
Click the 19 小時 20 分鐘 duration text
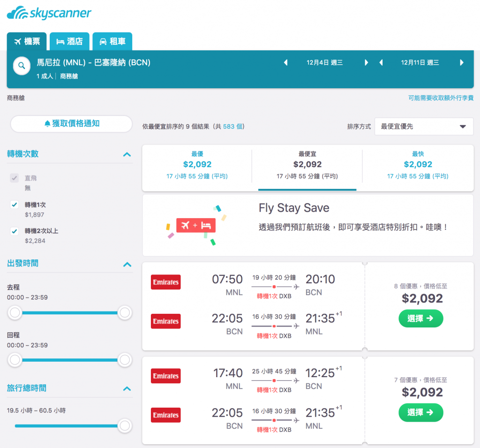click(274, 277)
